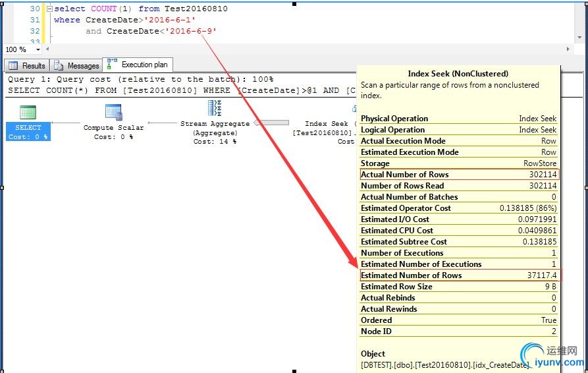588x373 pixels.
Task: Collapse the select statement code block
Action: click(49, 9)
